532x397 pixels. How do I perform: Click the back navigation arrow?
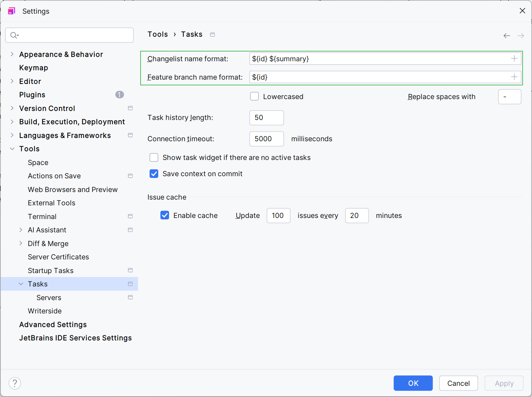506,36
